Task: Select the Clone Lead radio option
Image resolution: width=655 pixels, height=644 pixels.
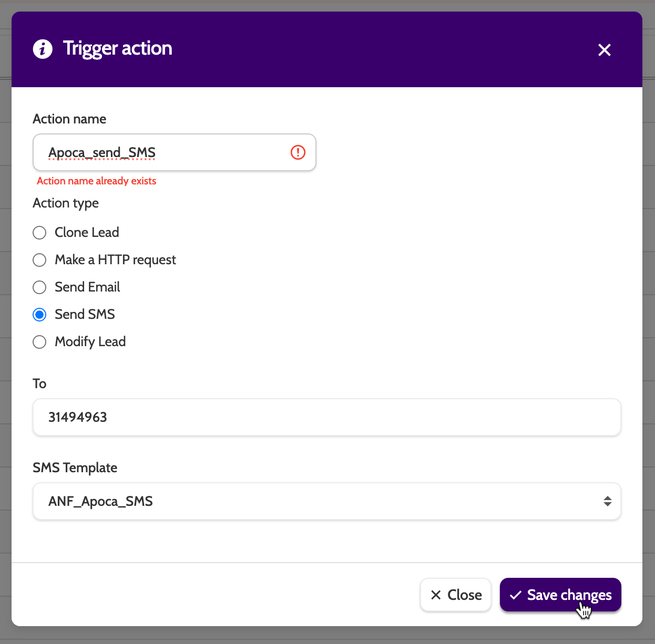Action: point(39,233)
